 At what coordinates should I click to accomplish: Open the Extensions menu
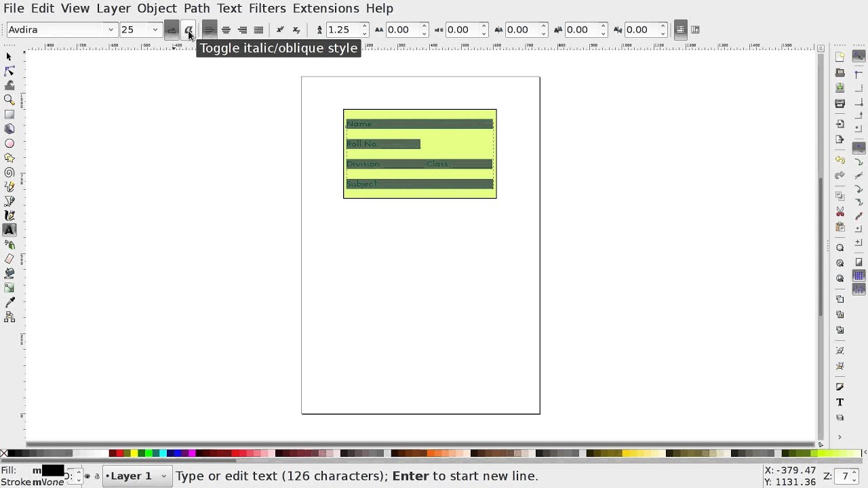click(326, 8)
